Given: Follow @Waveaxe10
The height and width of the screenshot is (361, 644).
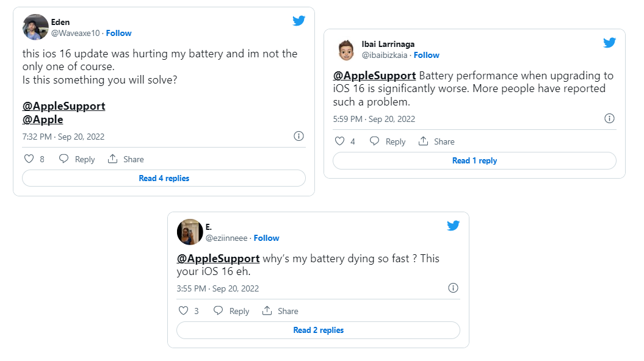Looking at the screenshot, I should (x=118, y=33).
